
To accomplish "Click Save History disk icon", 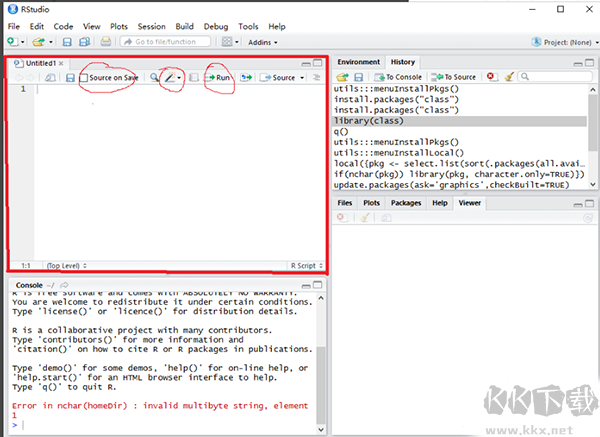I will tap(358, 77).
